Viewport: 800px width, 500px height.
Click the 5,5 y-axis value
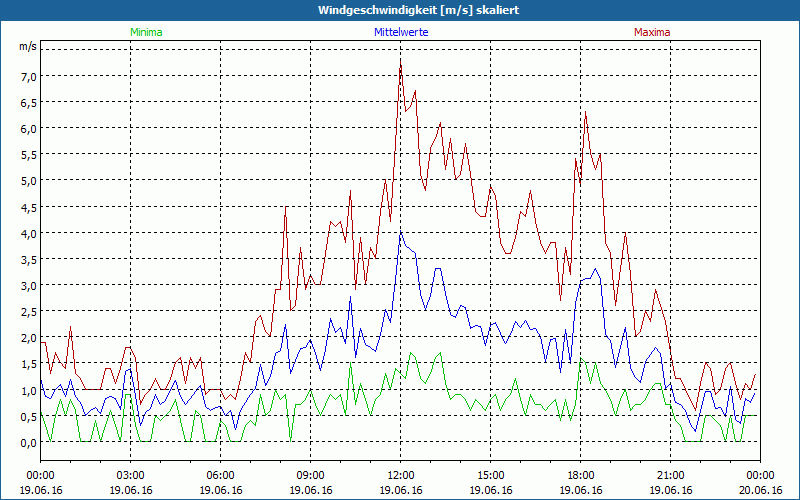pyautogui.click(x=29, y=155)
